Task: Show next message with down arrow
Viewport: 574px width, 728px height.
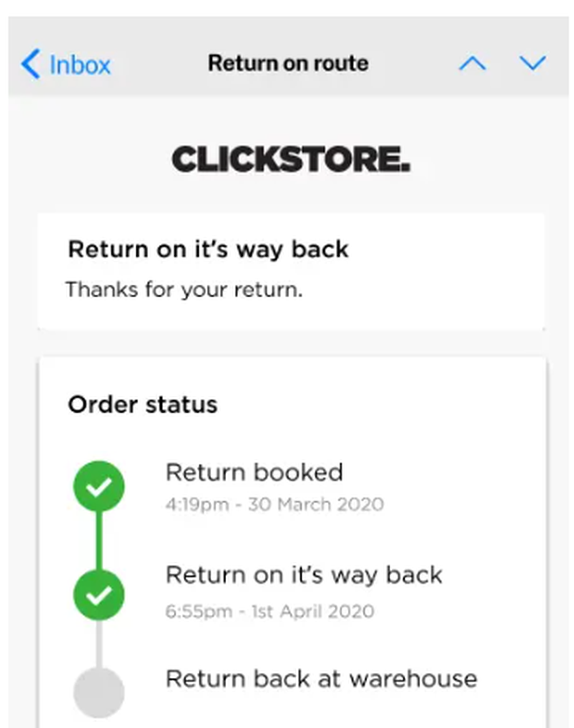Action: 533,63
